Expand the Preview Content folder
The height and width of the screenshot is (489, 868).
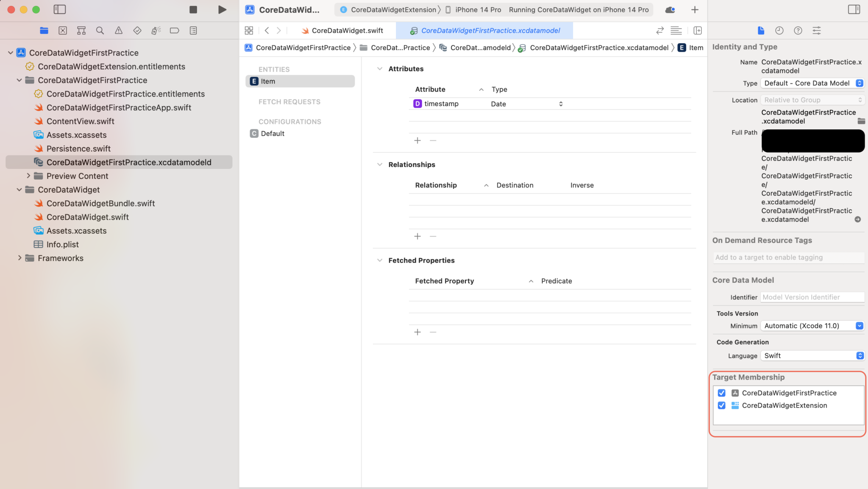[28, 176]
